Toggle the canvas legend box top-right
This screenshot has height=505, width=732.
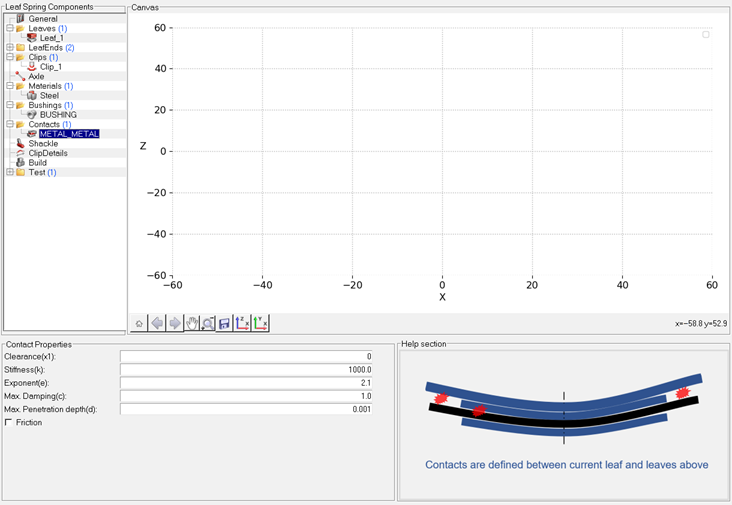click(706, 35)
